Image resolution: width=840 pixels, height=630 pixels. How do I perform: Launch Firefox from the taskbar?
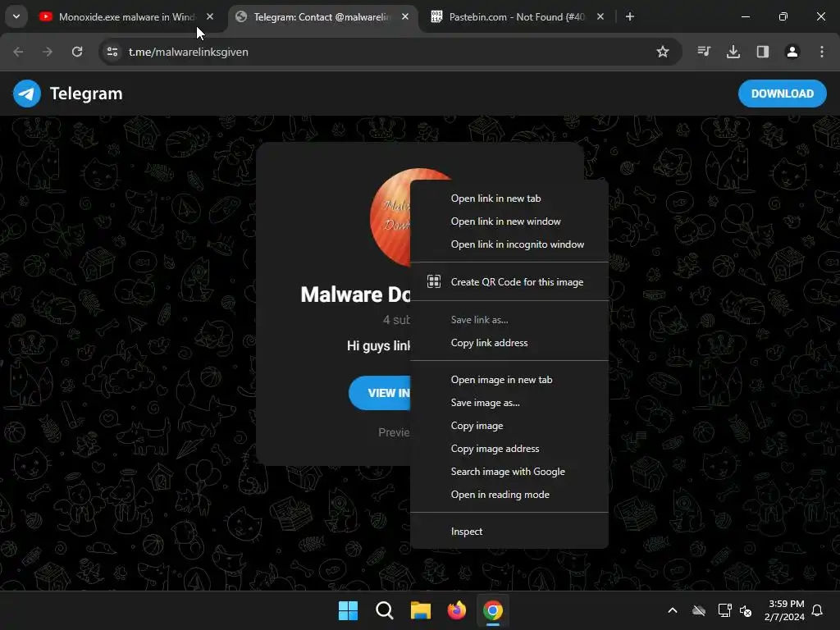[x=457, y=610]
